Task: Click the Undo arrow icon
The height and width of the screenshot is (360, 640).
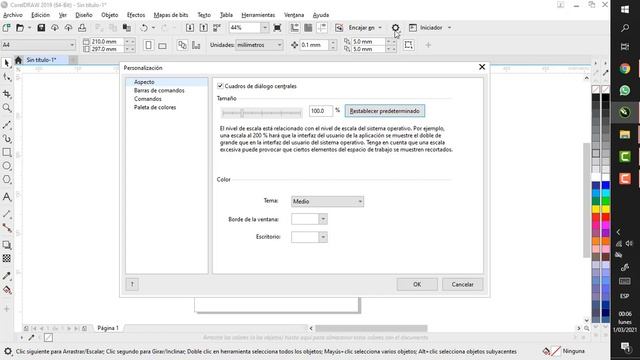Action: pyautogui.click(x=144, y=28)
